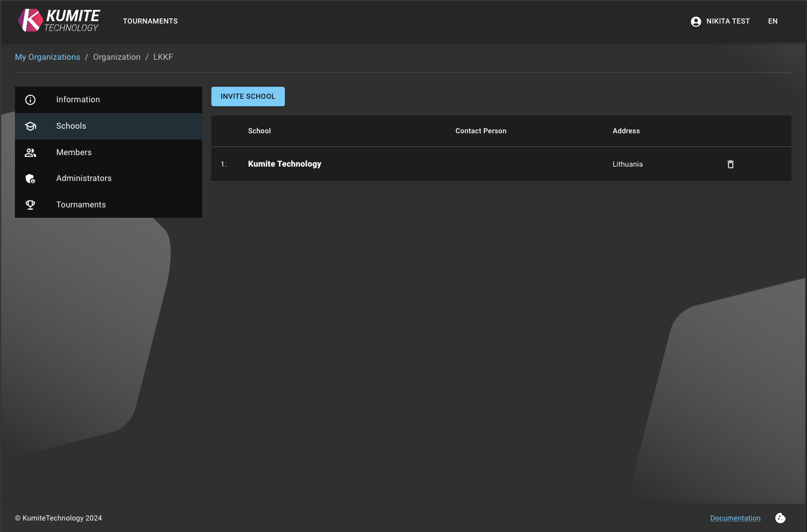
Task: Open the Kumite Technology school entry
Action: pyautogui.click(x=284, y=164)
